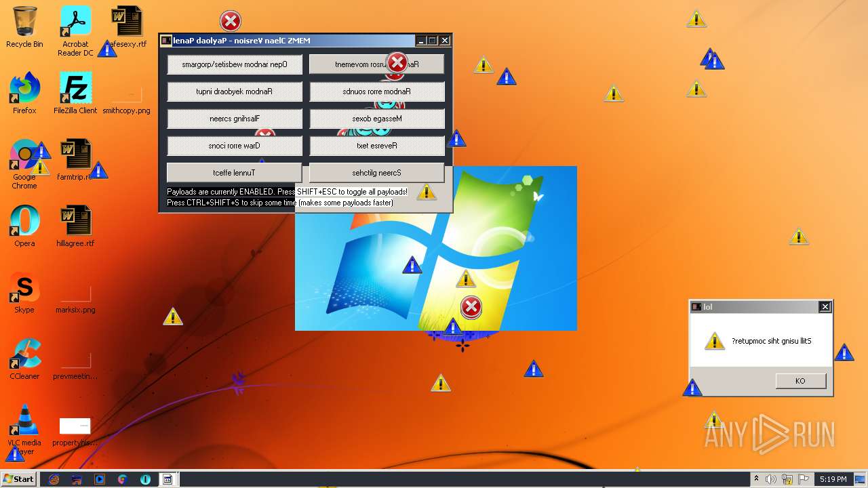Open Windows Media Player taskbar icon
Image resolution: width=868 pixels, height=488 pixels.
coord(100,479)
